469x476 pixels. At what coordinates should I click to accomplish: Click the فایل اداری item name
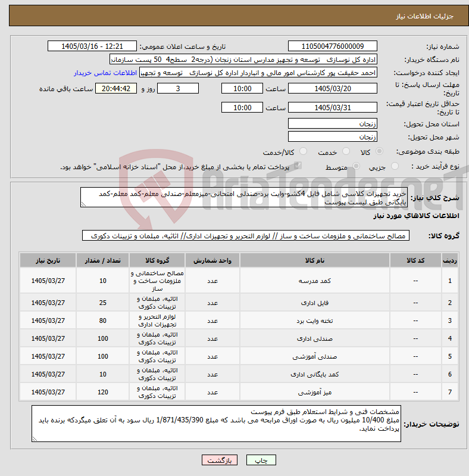point(315,303)
